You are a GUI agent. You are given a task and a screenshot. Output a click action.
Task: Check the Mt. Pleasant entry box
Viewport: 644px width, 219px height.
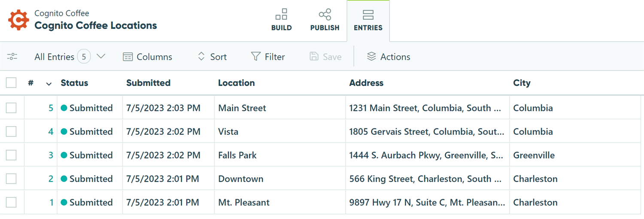click(11, 202)
